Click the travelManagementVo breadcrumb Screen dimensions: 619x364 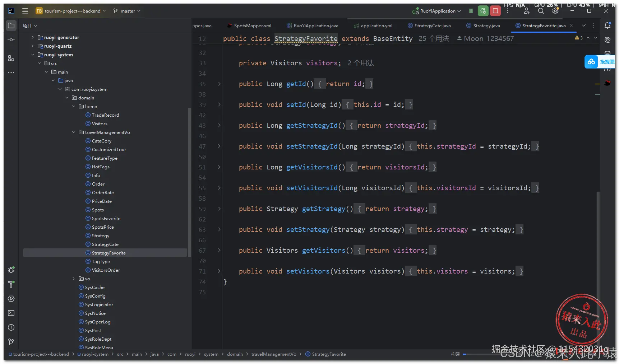(274, 354)
